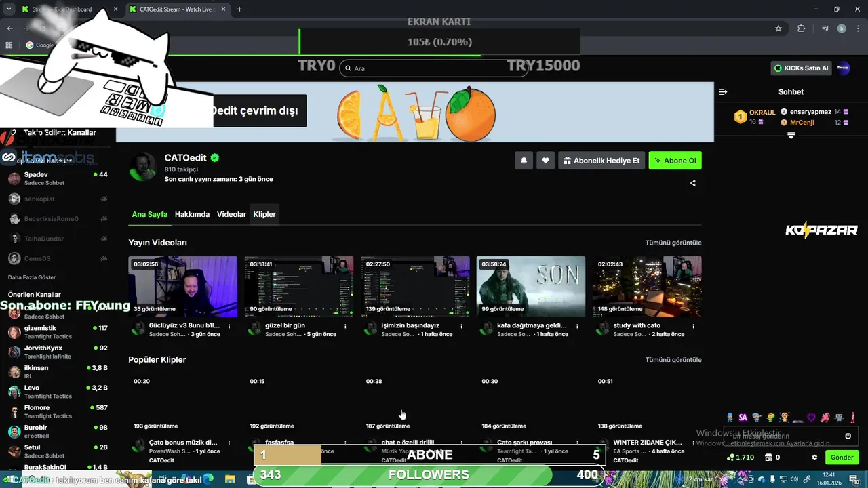Open Setul Sadece Sohbet channel
Viewport: 868px width, 488px height.
point(57,451)
